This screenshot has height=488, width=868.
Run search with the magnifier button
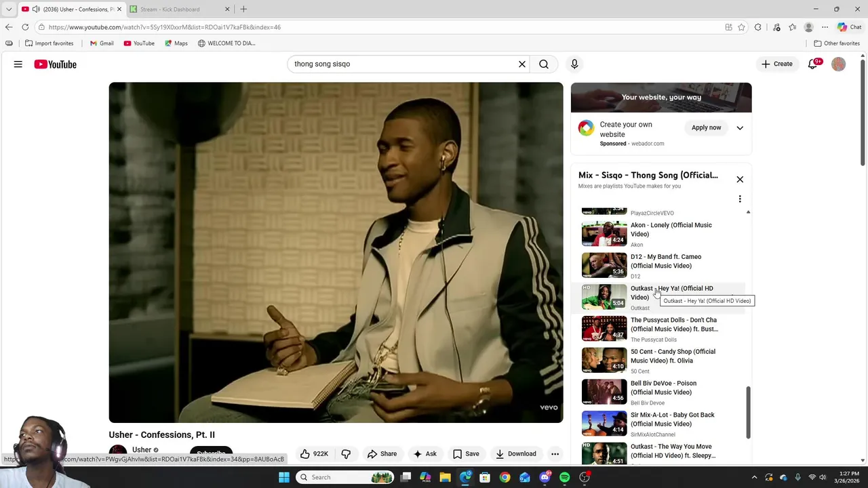[x=544, y=64]
